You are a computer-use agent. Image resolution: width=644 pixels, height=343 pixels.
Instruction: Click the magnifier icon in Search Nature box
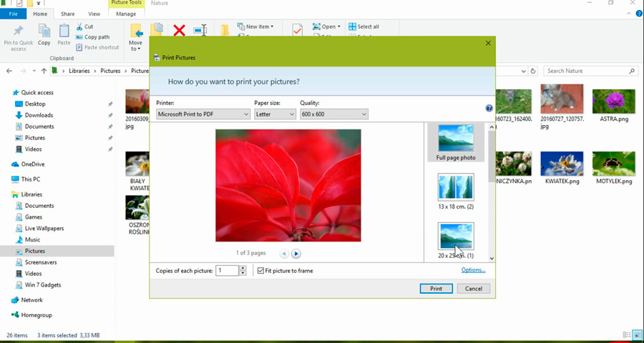tap(632, 71)
